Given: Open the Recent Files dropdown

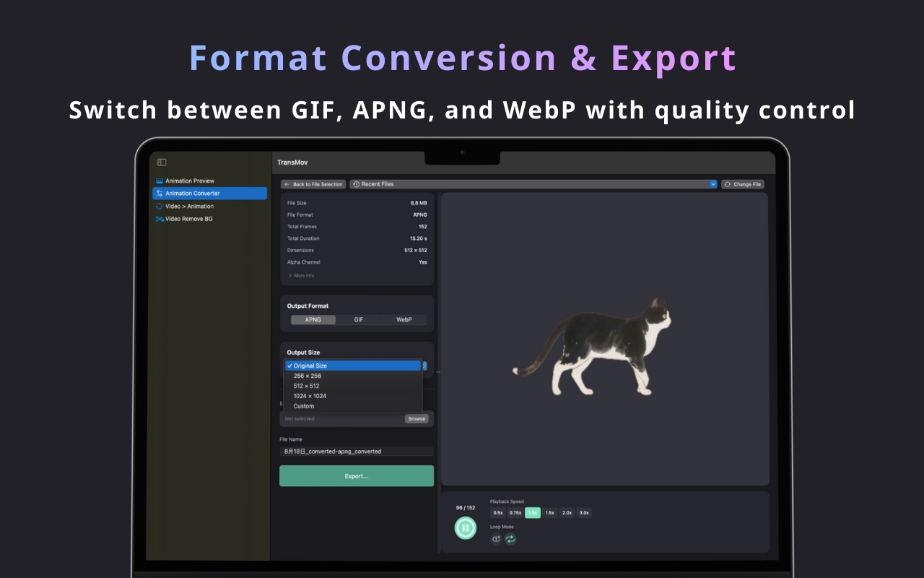Looking at the screenshot, I should pos(713,184).
